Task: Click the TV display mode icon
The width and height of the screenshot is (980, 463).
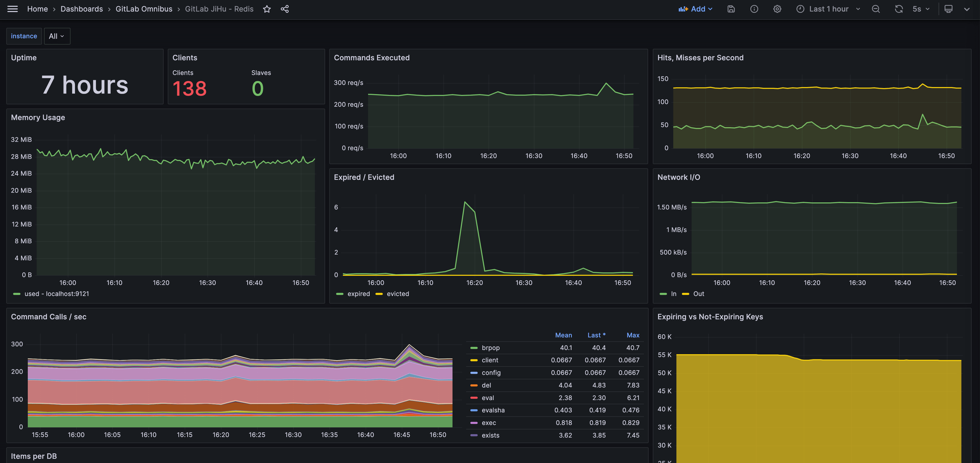Action: pyautogui.click(x=949, y=9)
